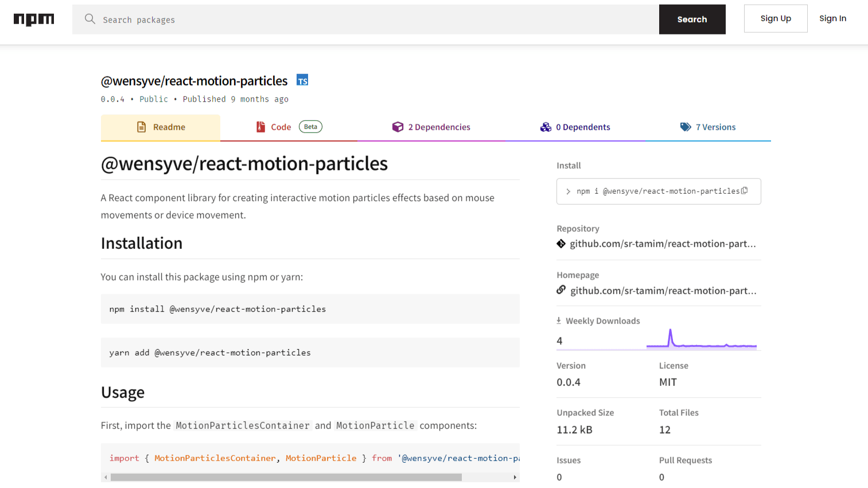Click the Versions tags icon
The image size is (868, 488).
[x=686, y=127]
